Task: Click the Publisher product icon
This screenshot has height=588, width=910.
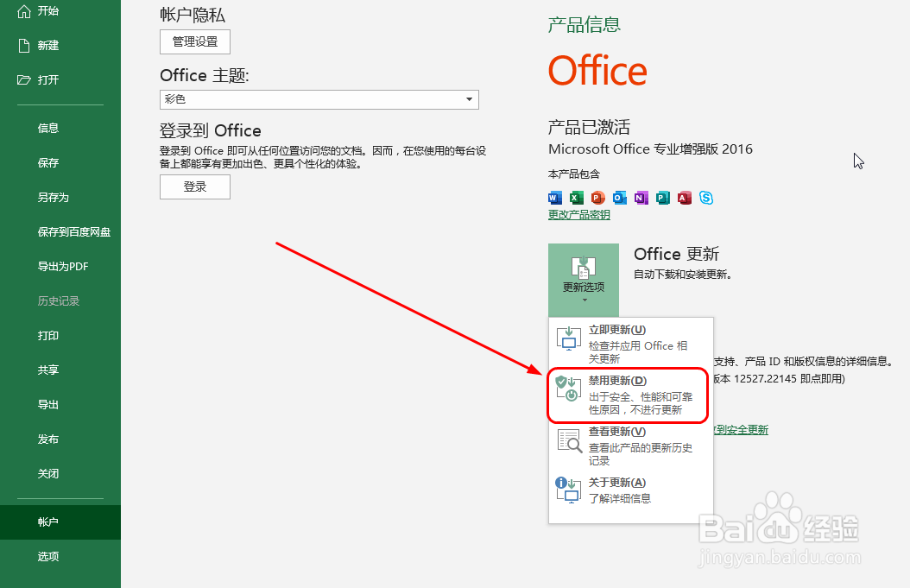Action: 662,198
